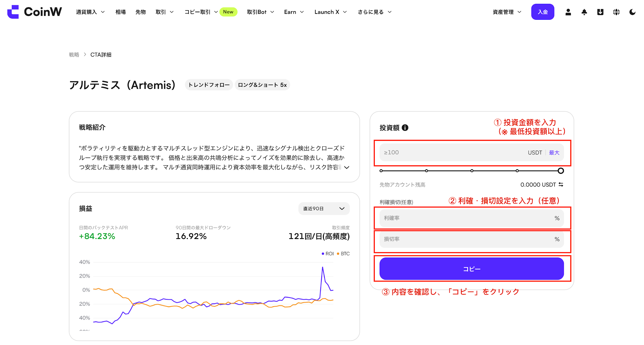Toggle the ROI legend item

pos(327,254)
